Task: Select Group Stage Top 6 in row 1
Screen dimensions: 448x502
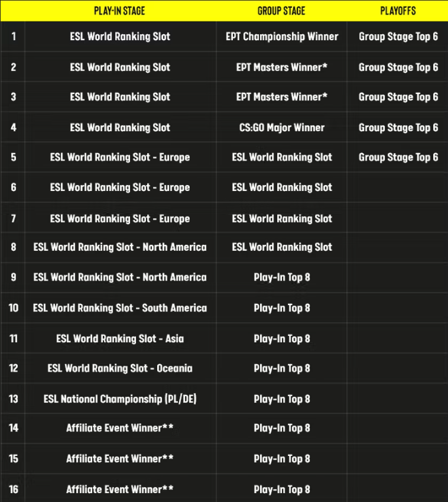Action: pyautogui.click(x=398, y=37)
